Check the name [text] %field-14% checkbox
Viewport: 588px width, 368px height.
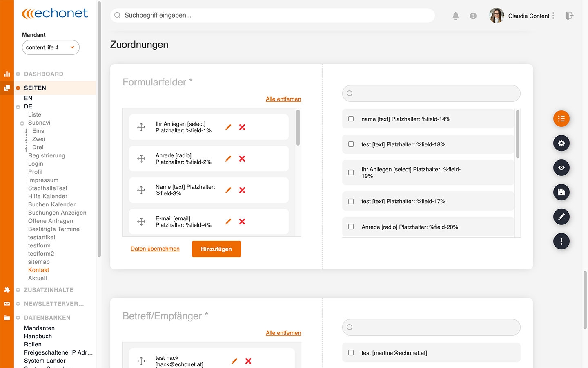tap(351, 119)
